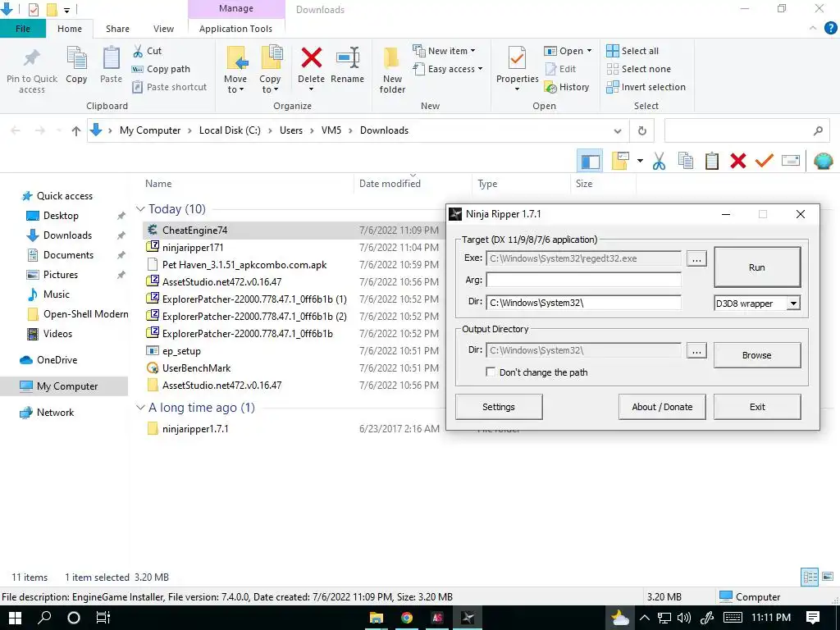
Task: Click the Copy icon in Clipboard group
Action: (76, 58)
